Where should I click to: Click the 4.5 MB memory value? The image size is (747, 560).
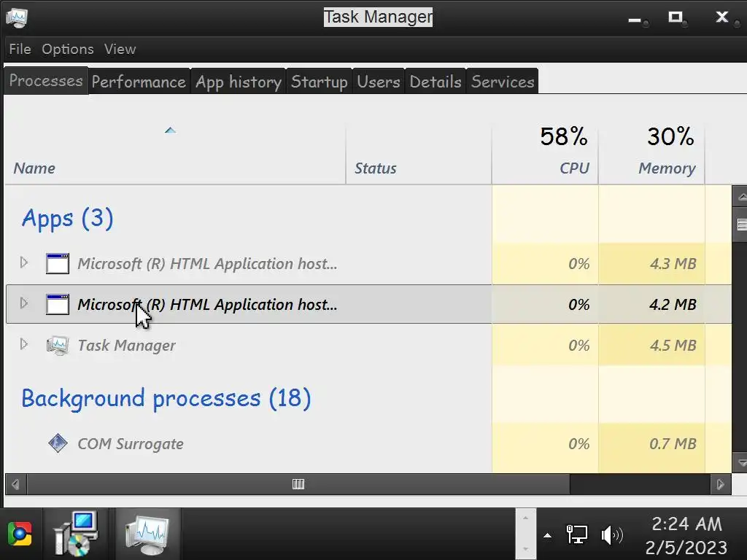673,346
